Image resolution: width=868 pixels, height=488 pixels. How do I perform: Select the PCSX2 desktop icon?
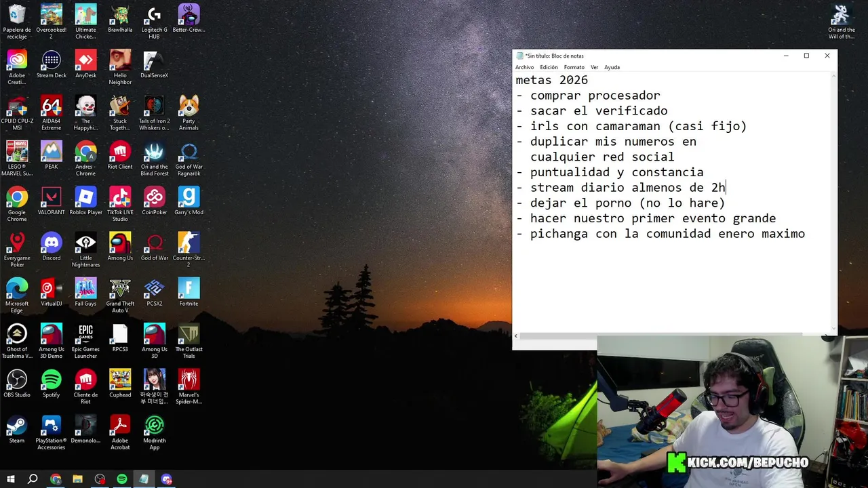pyautogui.click(x=154, y=292)
